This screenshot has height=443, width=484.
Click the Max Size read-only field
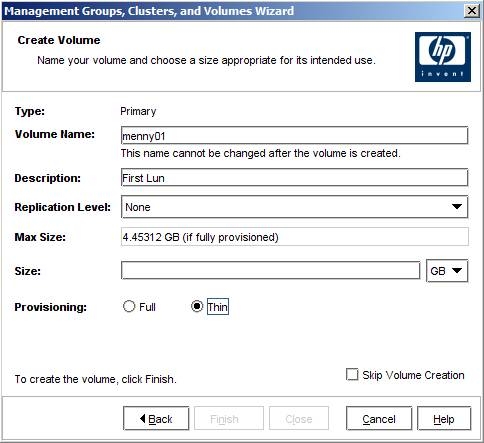coord(294,237)
